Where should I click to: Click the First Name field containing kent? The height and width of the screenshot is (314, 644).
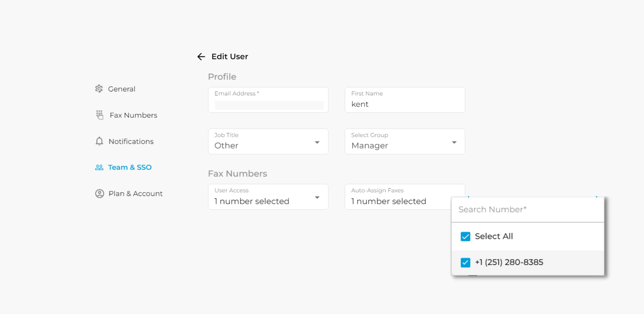405,100
